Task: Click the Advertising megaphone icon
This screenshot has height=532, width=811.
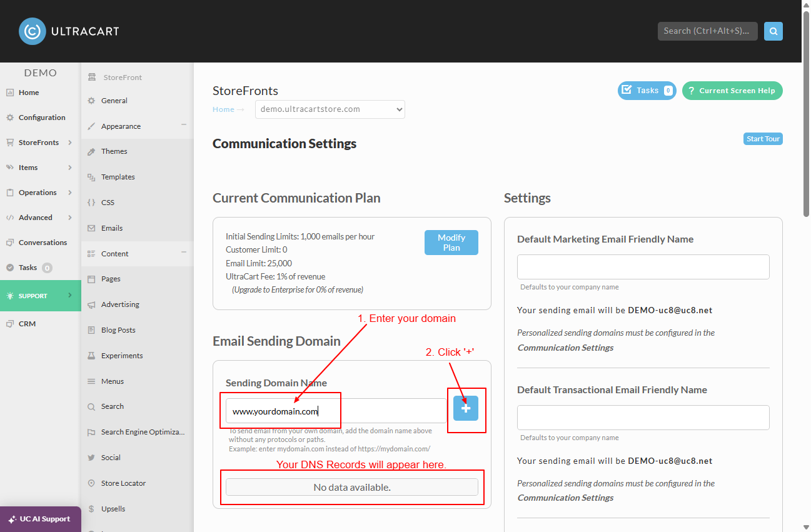Action: point(91,304)
